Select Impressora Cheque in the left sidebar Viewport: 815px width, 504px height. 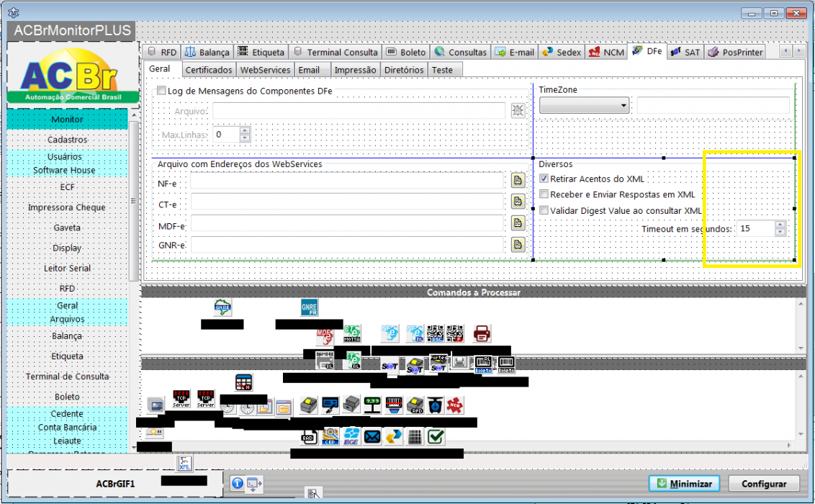(67, 207)
